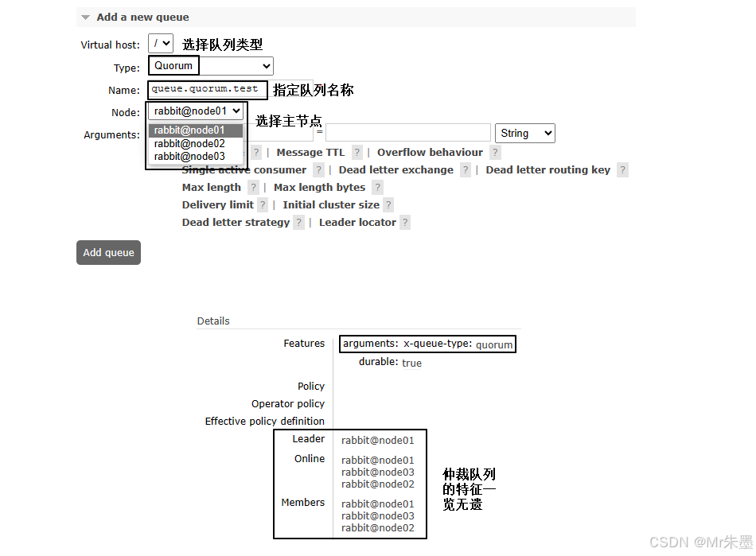Open help icon next to Initial cluster size
This screenshot has width=756, height=556.
click(x=388, y=204)
